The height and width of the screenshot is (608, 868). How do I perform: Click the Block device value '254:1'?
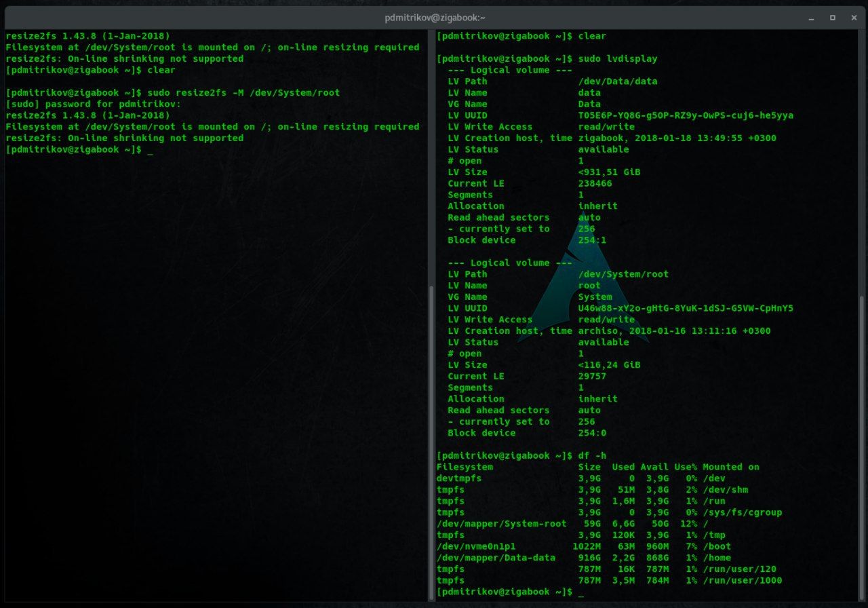click(x=592, y=240)
